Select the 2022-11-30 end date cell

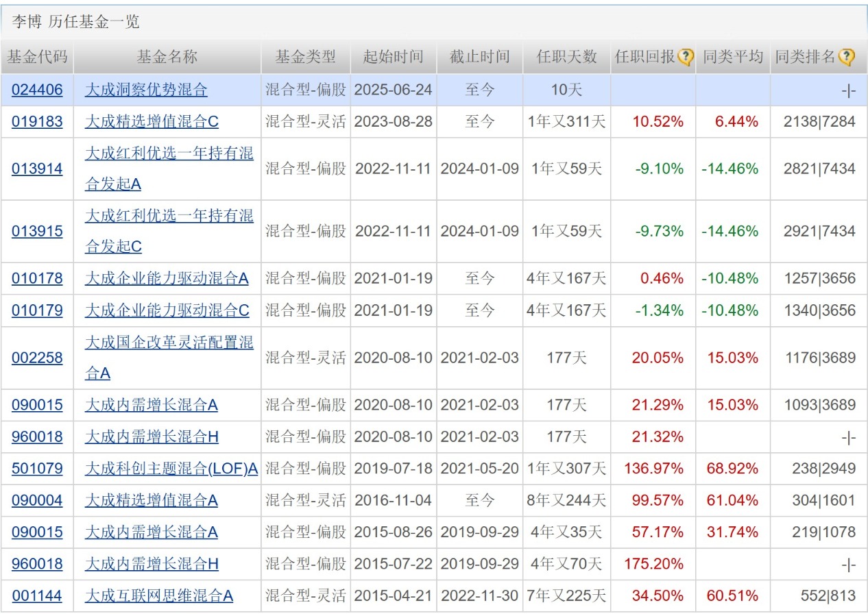[x=480, y=596]
